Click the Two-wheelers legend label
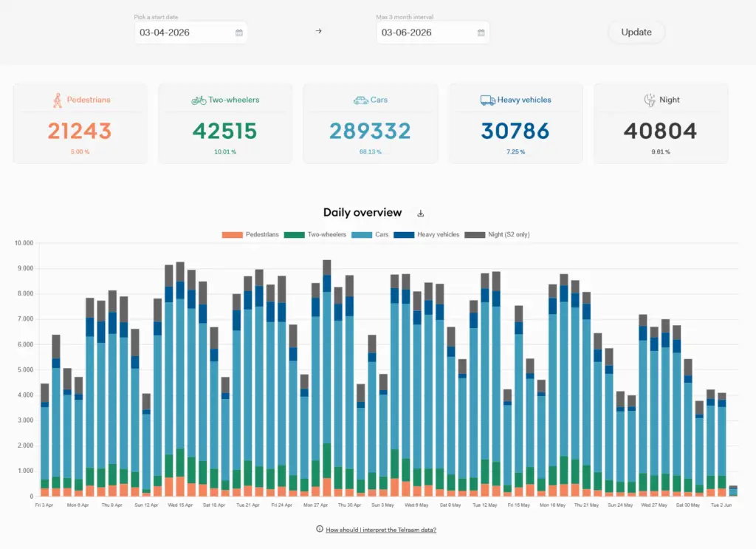 click(x=327, y=234)
